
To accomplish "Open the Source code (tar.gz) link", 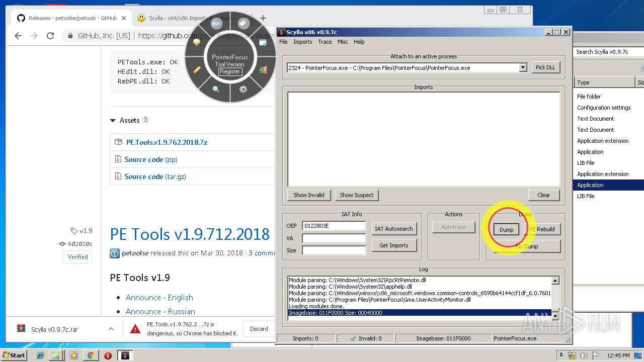I will (155, 176).
